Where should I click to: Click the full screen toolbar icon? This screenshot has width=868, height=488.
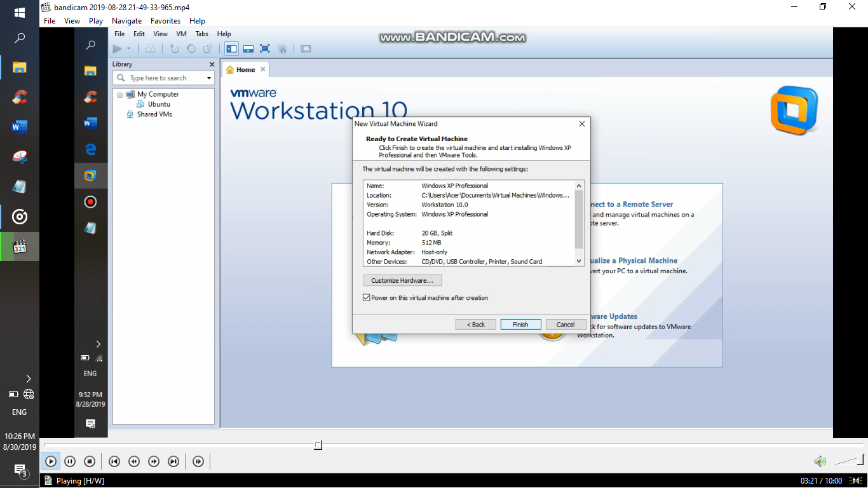coord(265,49)
